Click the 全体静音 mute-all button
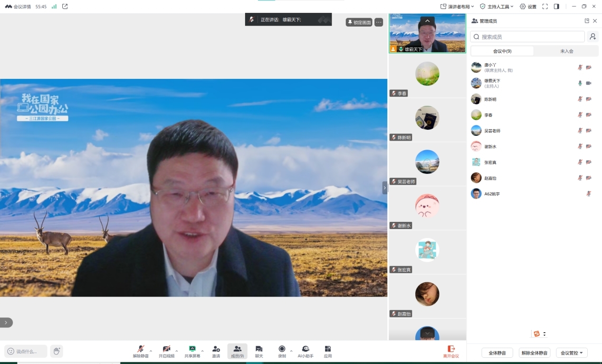The width and height of the screenshot is (602, 364). pos(497,353)
